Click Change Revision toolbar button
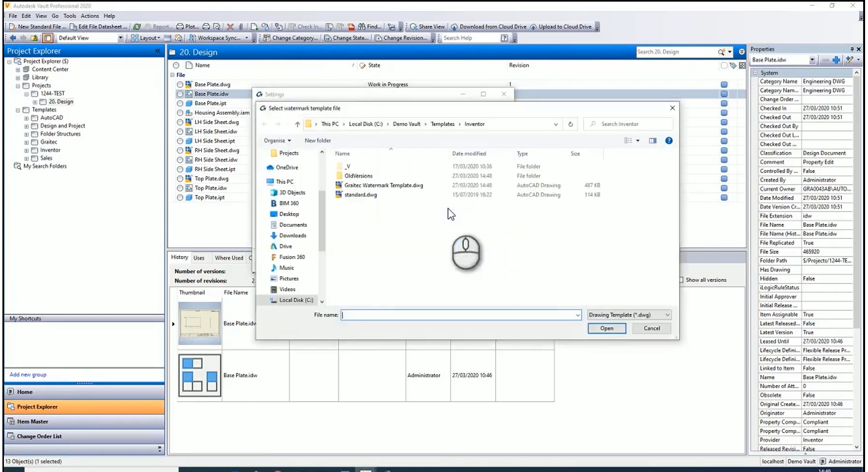This screenshot has width=868, height=472. tap(401, 38)
